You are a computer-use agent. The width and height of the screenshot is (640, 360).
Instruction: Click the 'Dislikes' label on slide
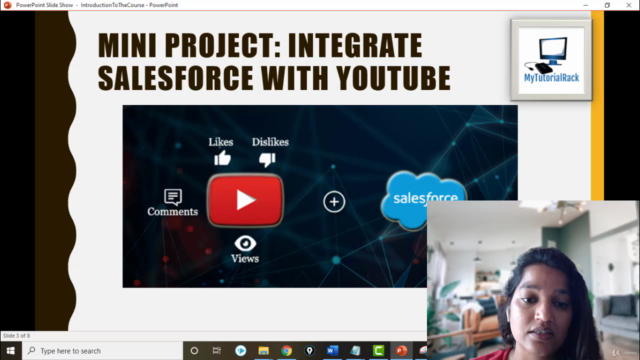(270, 142)
